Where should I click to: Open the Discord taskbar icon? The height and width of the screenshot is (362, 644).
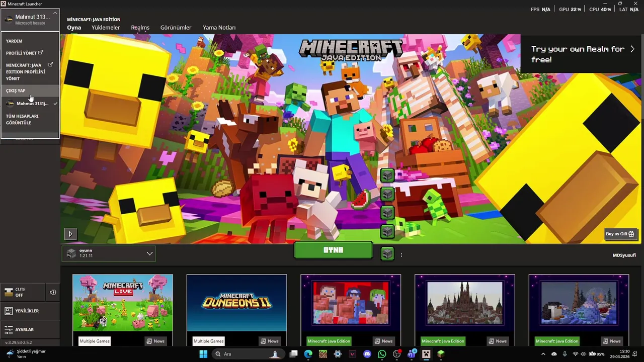(367, 354)
